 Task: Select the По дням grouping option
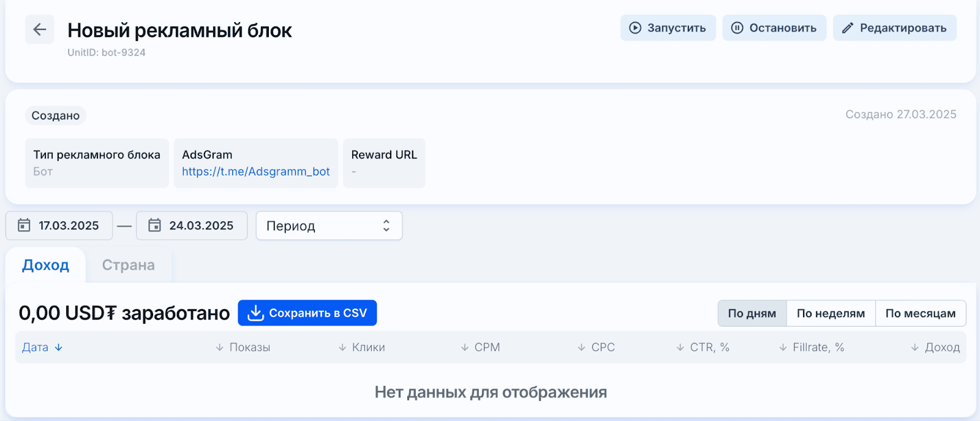tap(752, 313)
